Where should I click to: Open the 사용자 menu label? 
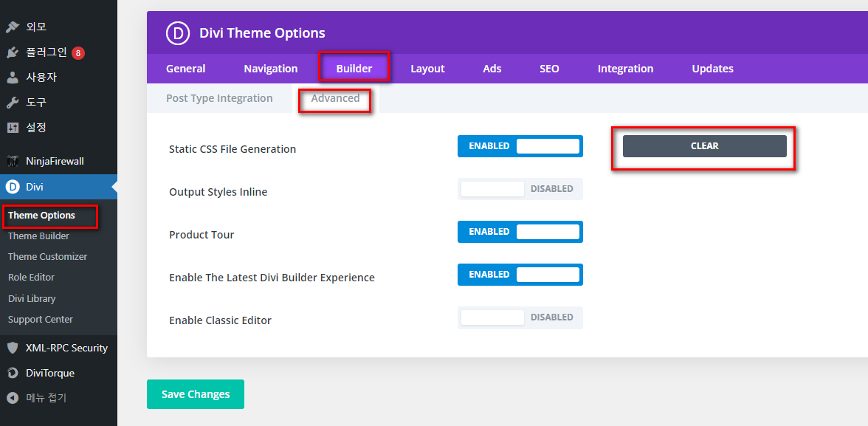[41, 78]
